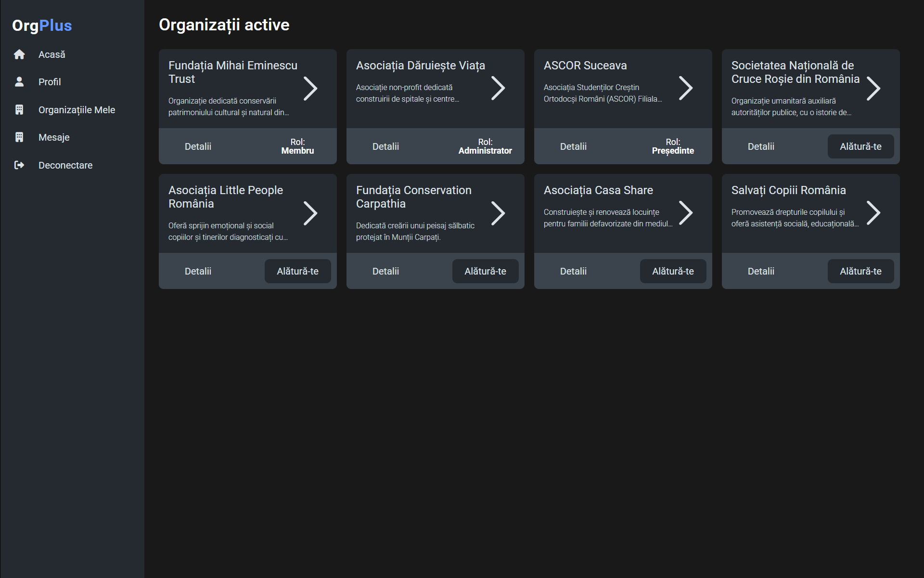
Task: Click the building icon beside Organizațiile Mele
Action: tap(19, 110)
